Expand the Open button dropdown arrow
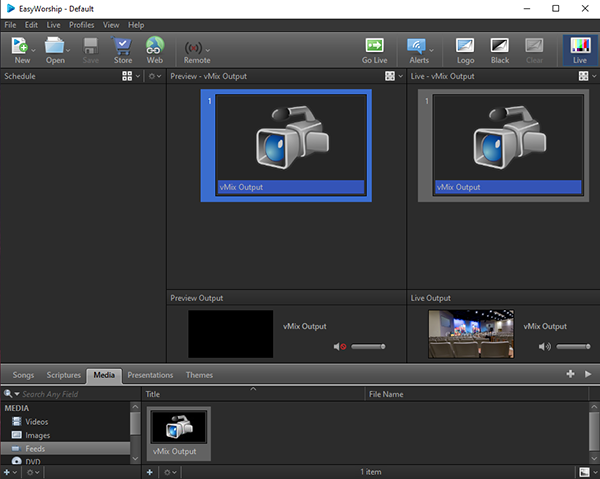This screenshot has width=600, height=479. (69, 48)
